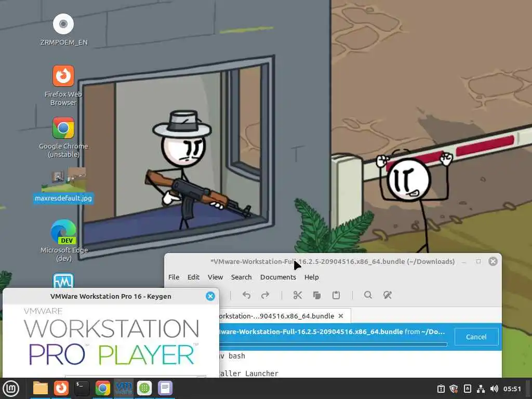Click the system monitor desktop icon under Edge

click(63, 281)
